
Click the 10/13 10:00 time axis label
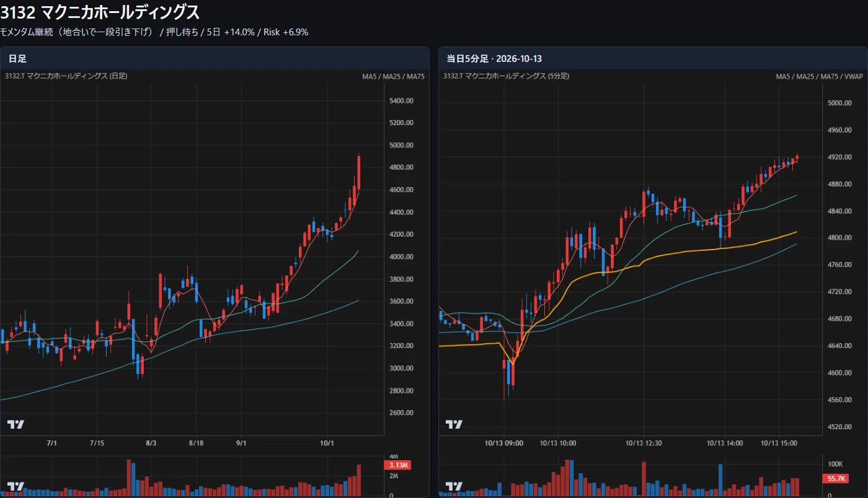point(558,443)
